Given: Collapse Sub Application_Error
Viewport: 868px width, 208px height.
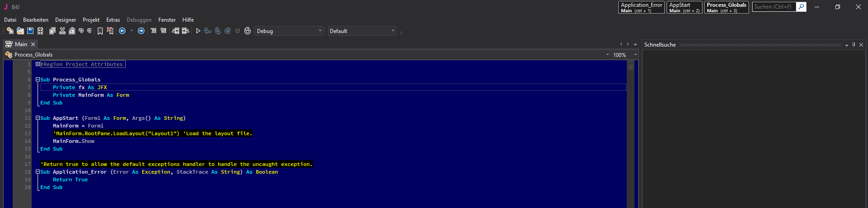Looking at the screenshot, I should coord(38,172).
